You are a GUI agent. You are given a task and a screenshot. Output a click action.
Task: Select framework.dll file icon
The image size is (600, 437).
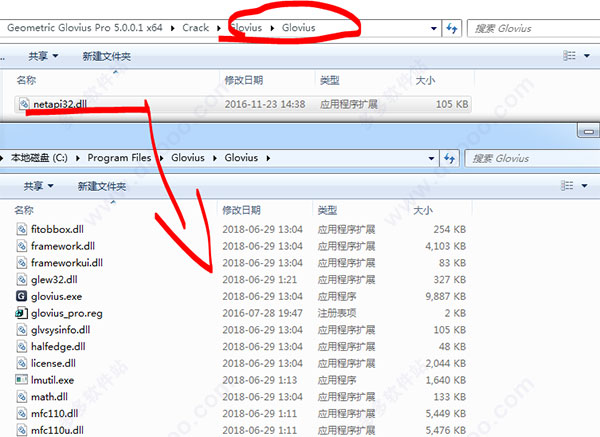coord(21,246)
